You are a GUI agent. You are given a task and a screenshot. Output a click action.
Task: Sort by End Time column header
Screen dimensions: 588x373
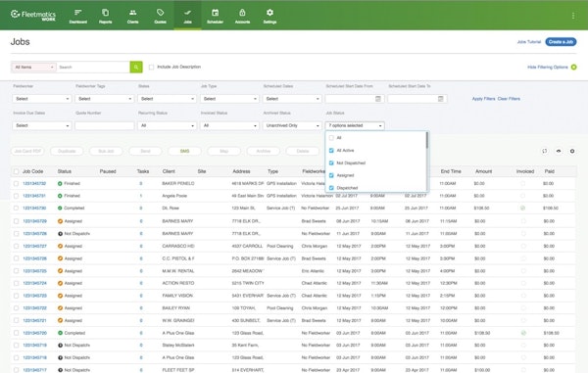[x=451, y=171]
